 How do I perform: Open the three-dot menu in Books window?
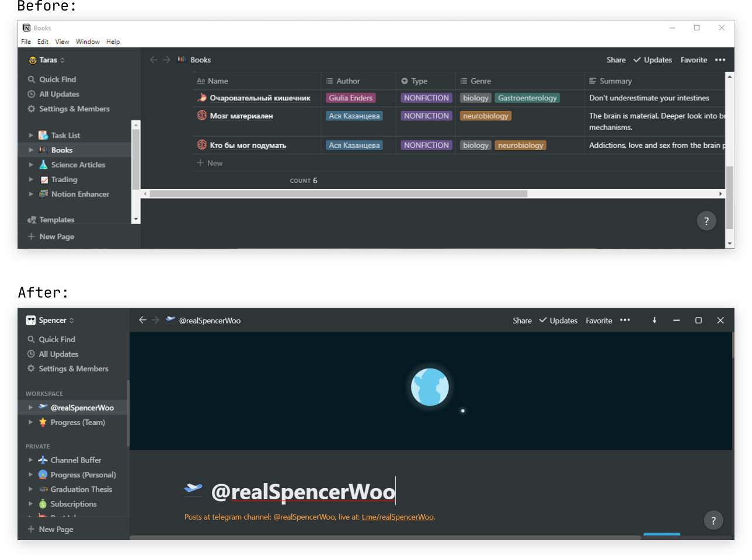[720, 60]
